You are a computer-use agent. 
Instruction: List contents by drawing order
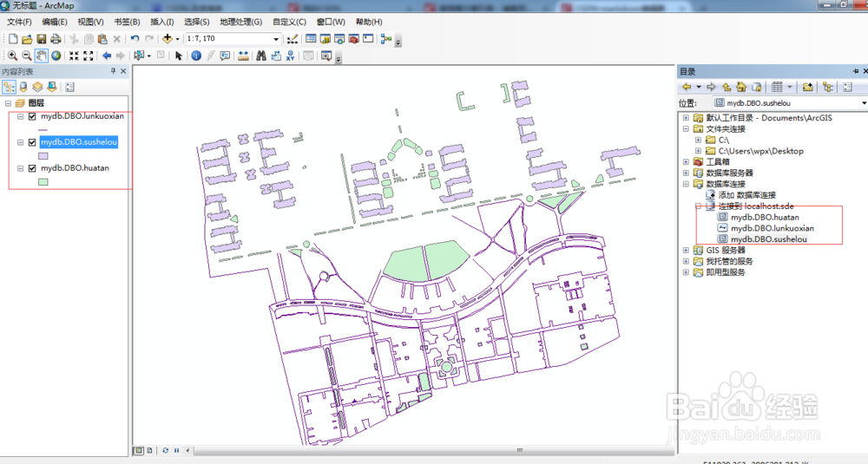[9, 87]
